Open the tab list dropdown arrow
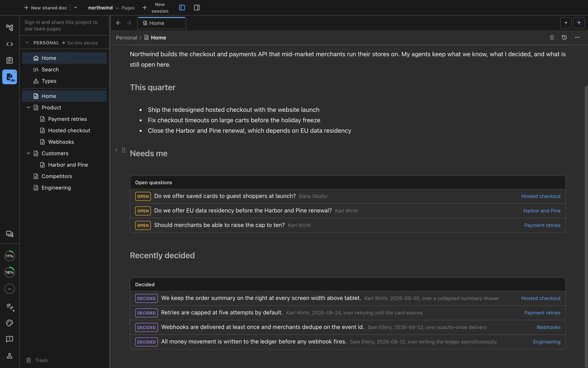 click(566, 23)
